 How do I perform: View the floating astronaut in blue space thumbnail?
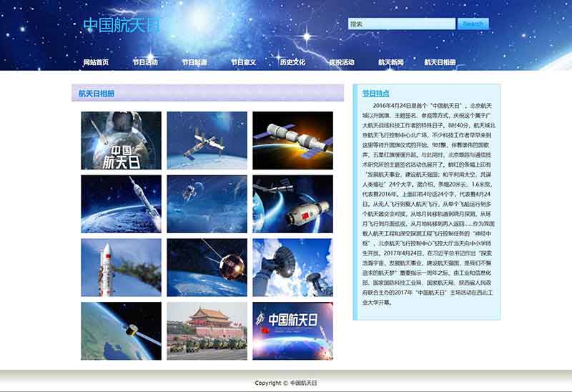(x=207, y=204)
